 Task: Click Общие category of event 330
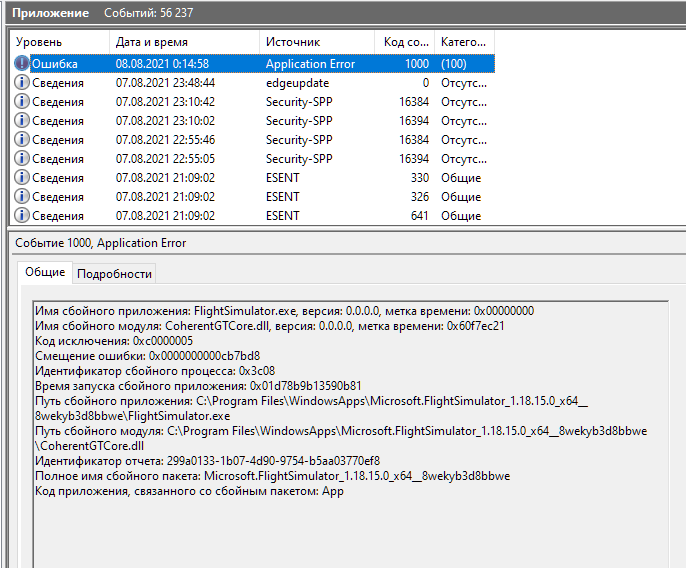click(x=461, y=178)
